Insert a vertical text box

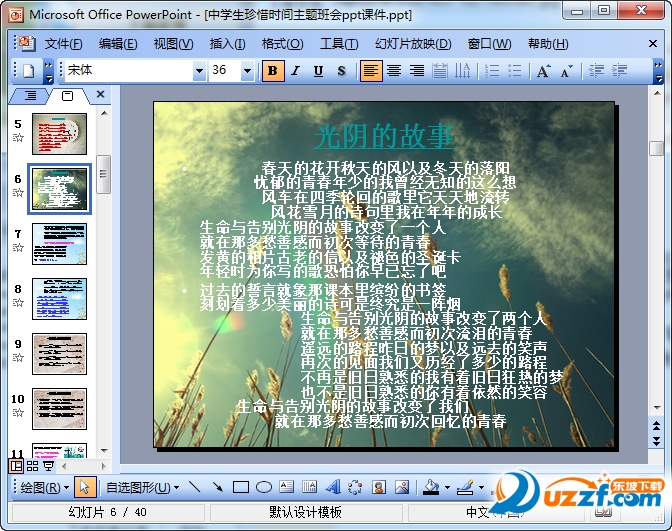(x=309, y=487)
